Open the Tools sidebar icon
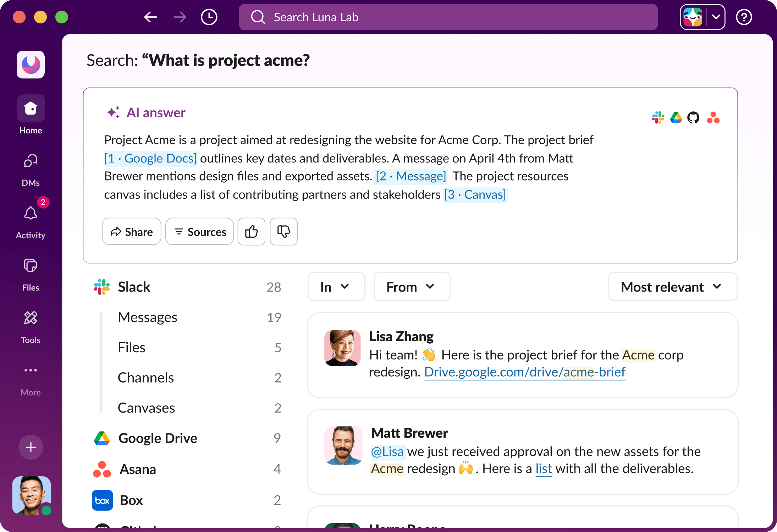This screenshot has height=532, width=777. [x=31, y=318]
